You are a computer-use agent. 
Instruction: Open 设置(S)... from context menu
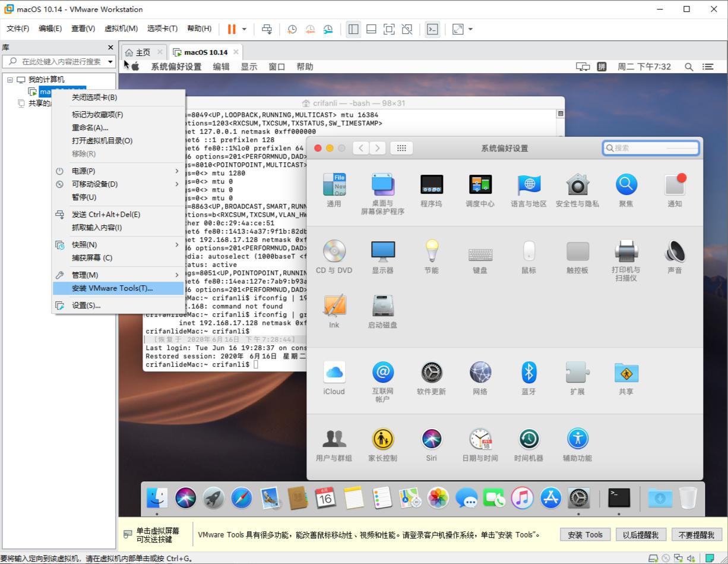click(118, 305)
